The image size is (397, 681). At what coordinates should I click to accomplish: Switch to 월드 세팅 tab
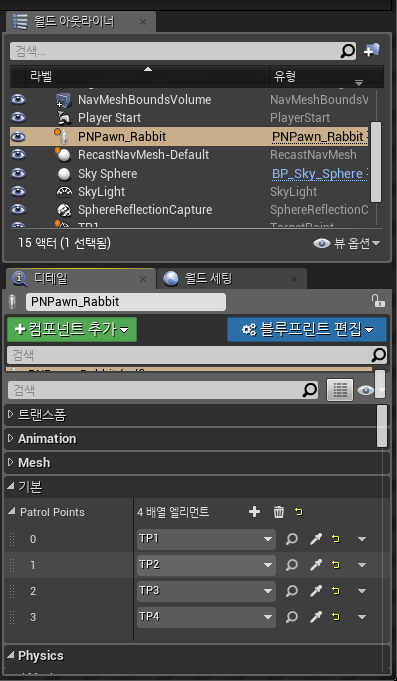tap(232, 279)
